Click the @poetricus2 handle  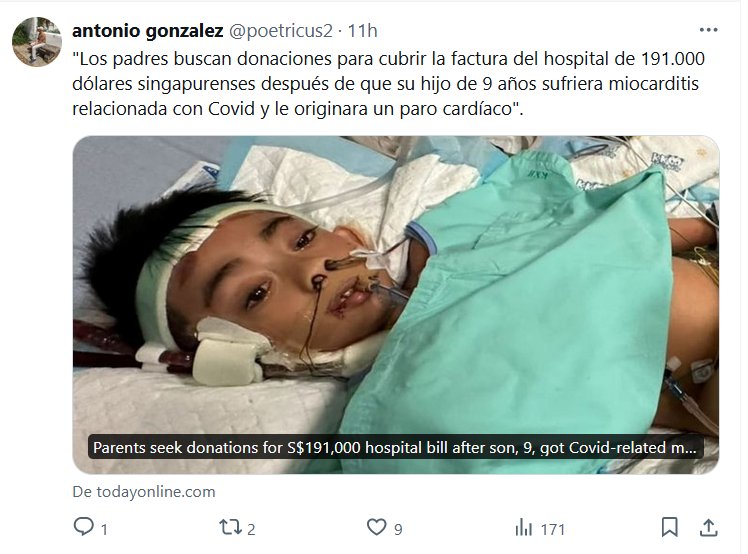coord(280,31)
